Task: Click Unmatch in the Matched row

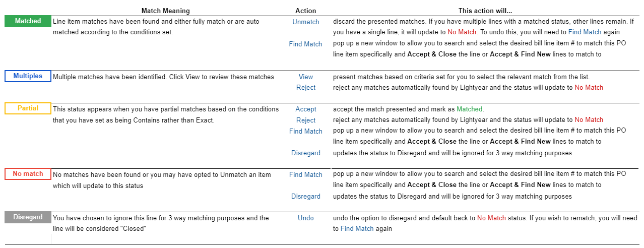Action: pyautogui.click(x=306, y=22)
